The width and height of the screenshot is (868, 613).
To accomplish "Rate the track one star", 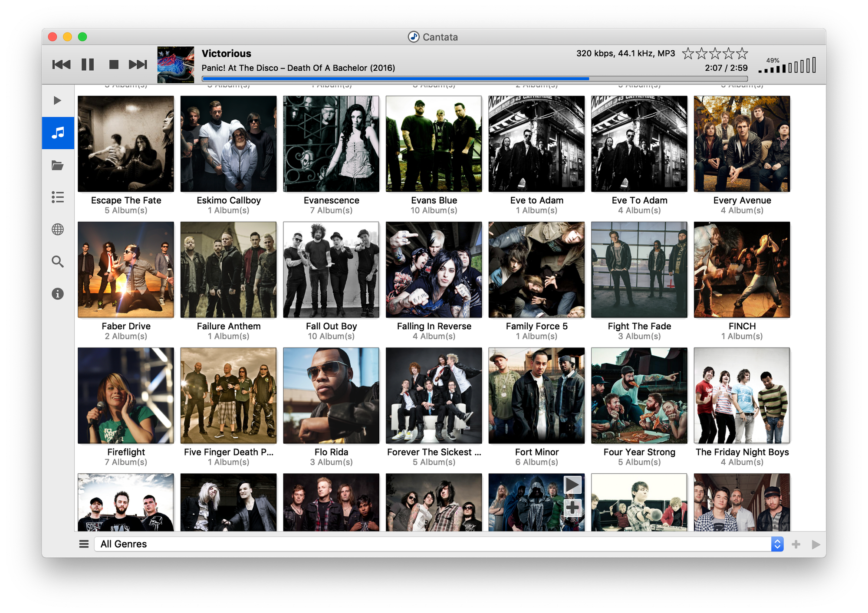I will tap(688, 54).
